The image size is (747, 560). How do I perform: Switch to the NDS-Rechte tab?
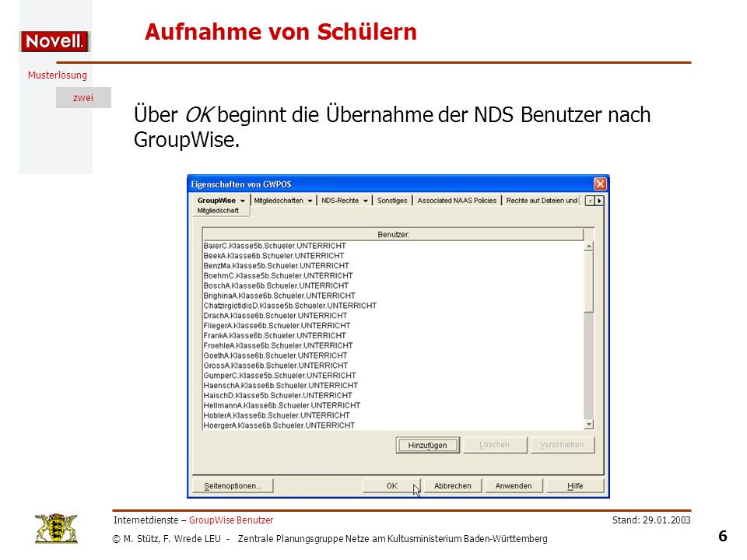tap(340, 201)
